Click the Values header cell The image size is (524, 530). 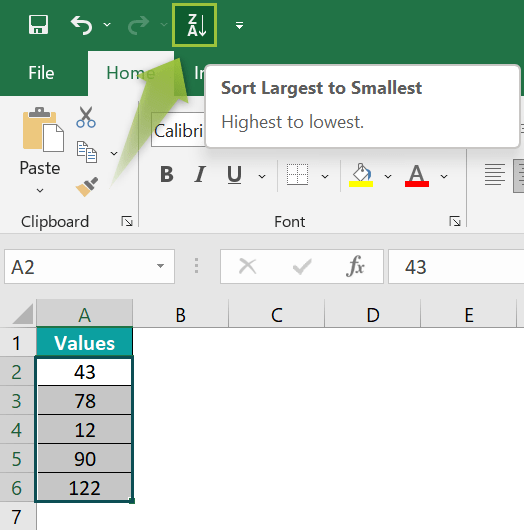coord(85,342)
